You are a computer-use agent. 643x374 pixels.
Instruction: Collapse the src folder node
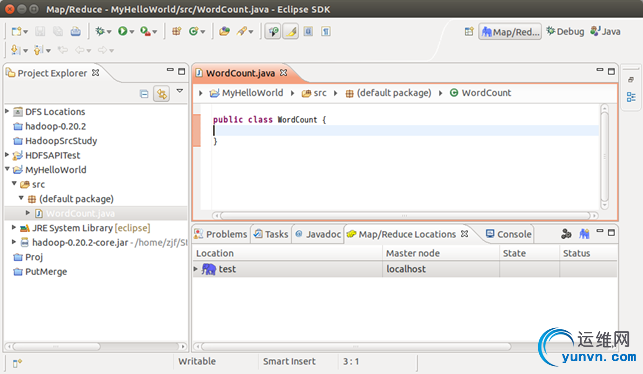pos(14,183)
